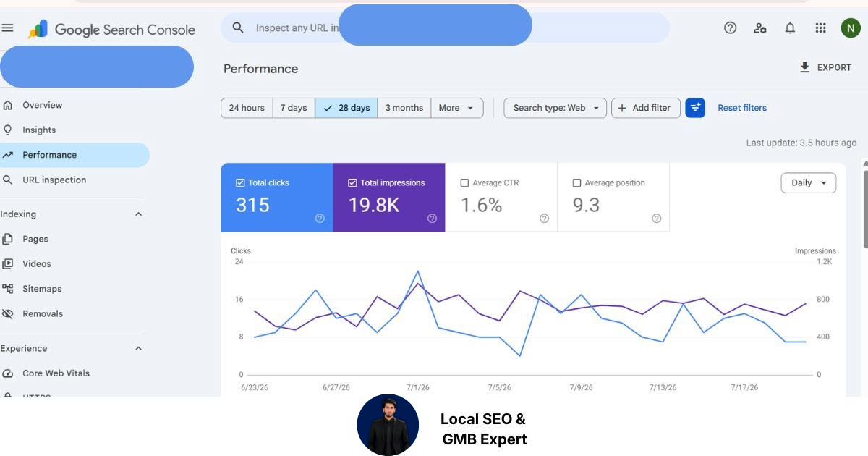The width and height of the screenshot is (868, 456).
Task: Enable the Average position checkbox
Action: click(x=576, y=183)
